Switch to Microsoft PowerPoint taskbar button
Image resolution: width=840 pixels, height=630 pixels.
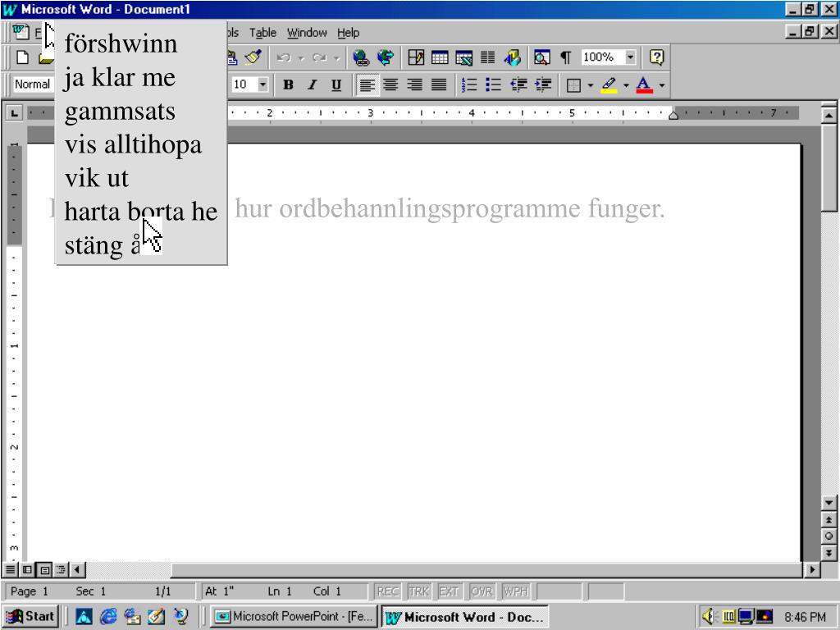[294, 617]
